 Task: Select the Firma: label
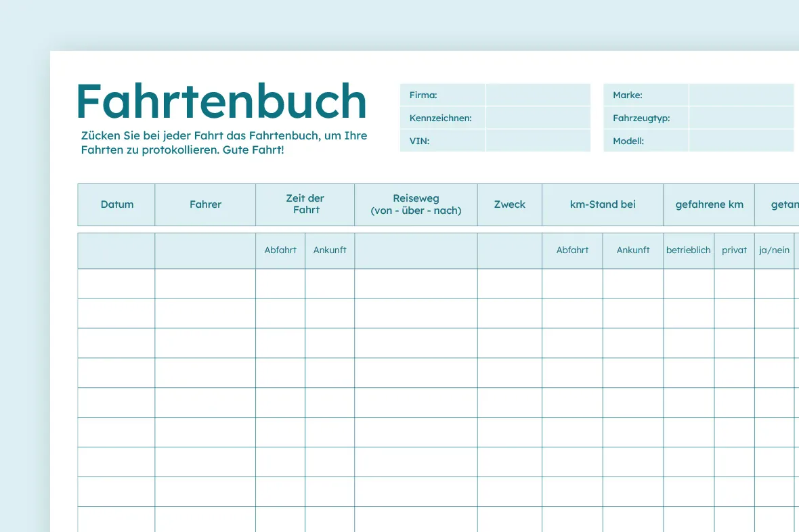pyautogui.click(x=423, y=95)
